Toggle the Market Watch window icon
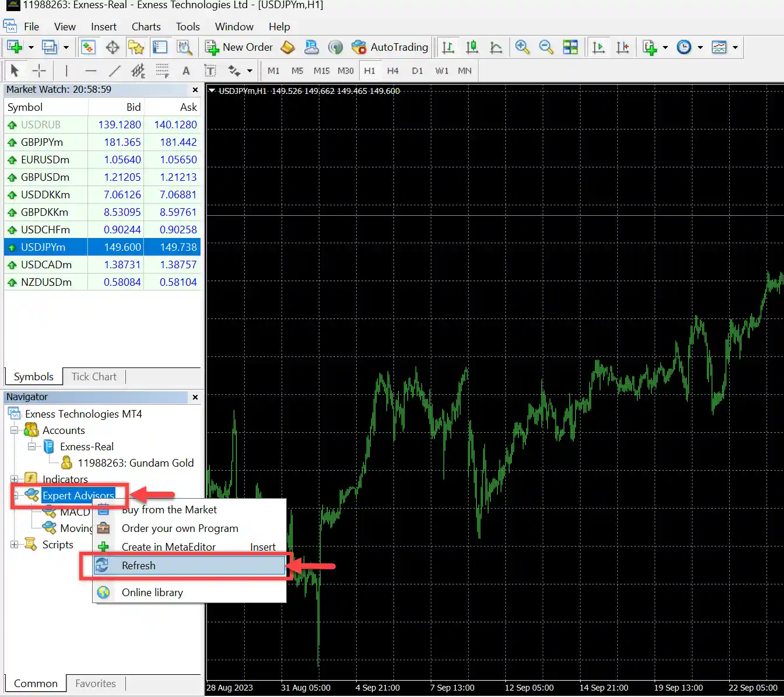 pyautogui.click(x=88, y=47)
